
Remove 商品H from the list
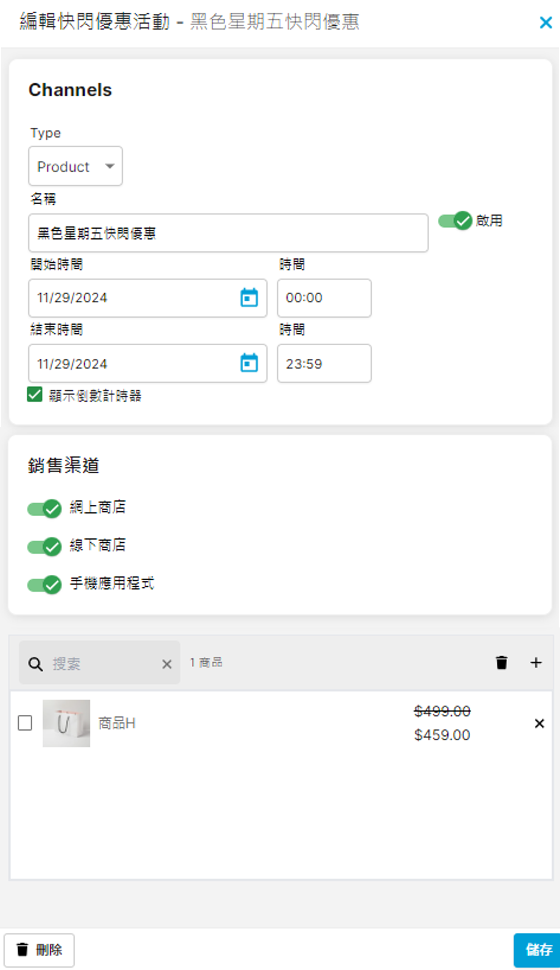click(x=539, y=723)
